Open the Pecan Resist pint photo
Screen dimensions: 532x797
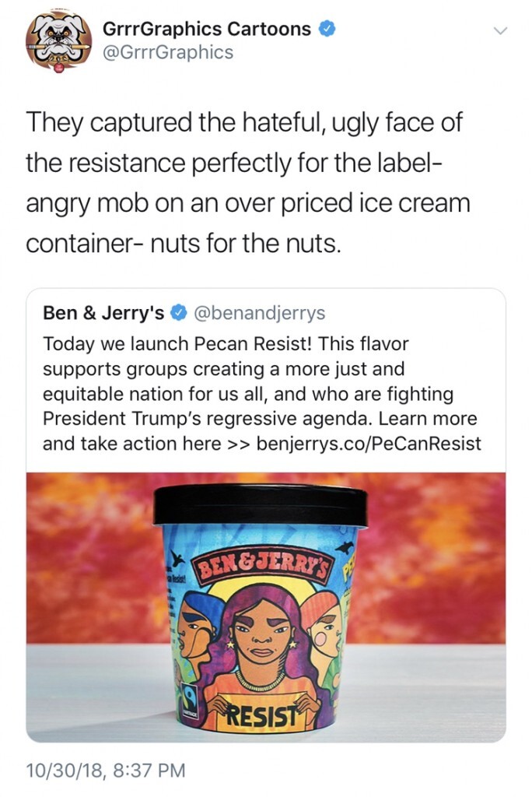click(x=265, y=606)
